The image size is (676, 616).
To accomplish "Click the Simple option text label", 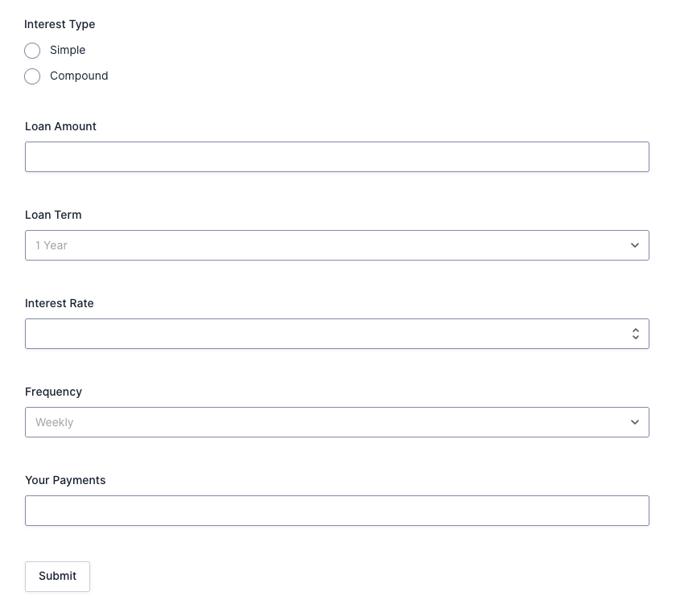I will [x=68, y=50].
